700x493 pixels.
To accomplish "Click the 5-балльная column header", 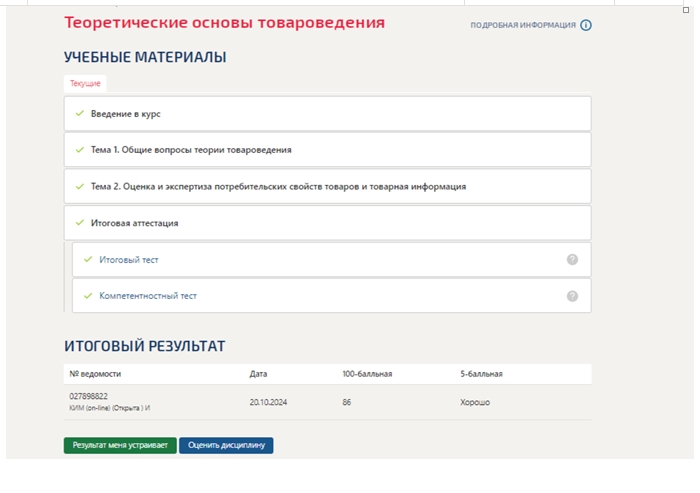I will (481, 374).
